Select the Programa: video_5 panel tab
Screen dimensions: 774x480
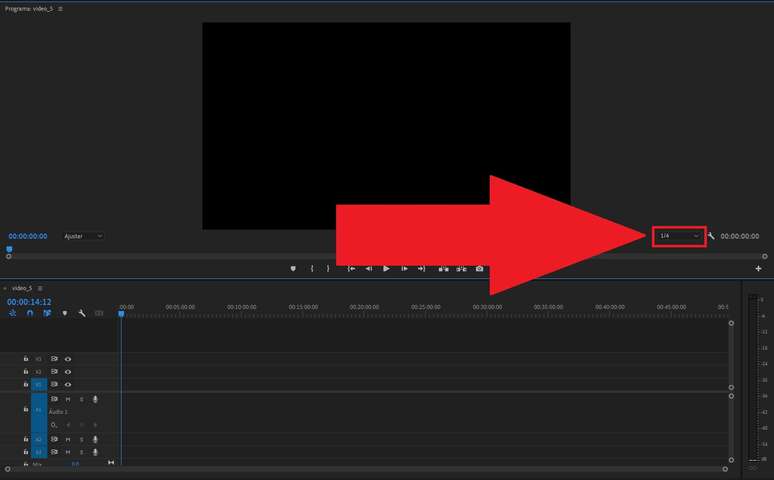[29, 9]
